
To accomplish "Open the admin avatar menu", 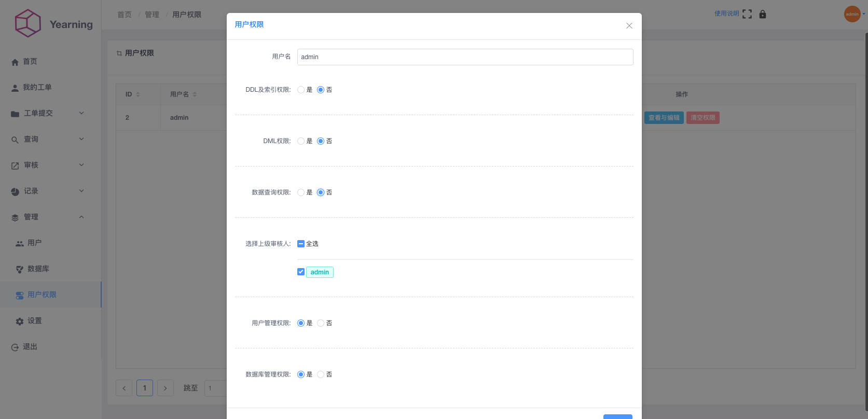I will click(x=852, y=14).
